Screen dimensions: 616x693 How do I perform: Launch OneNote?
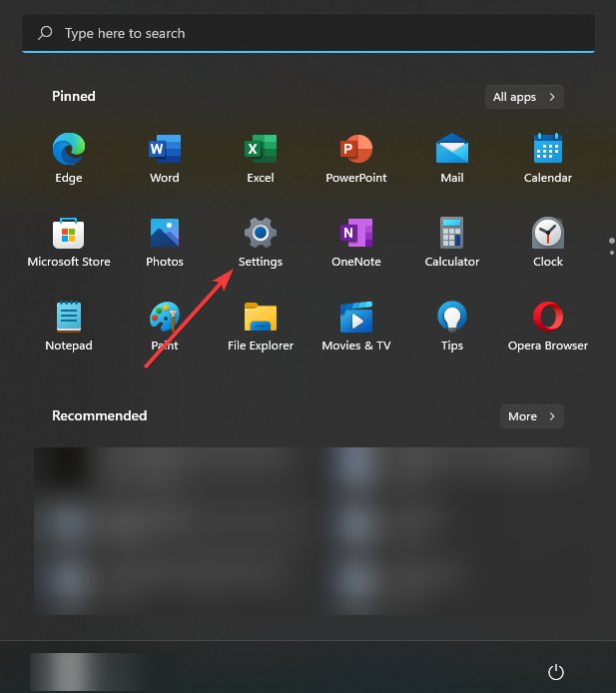point(356,233)
